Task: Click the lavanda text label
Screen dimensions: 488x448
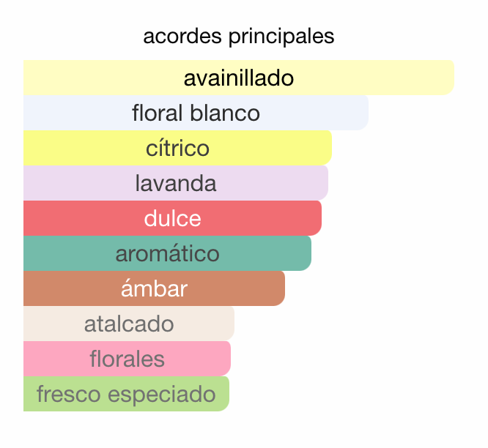Action: click(176, 183)
